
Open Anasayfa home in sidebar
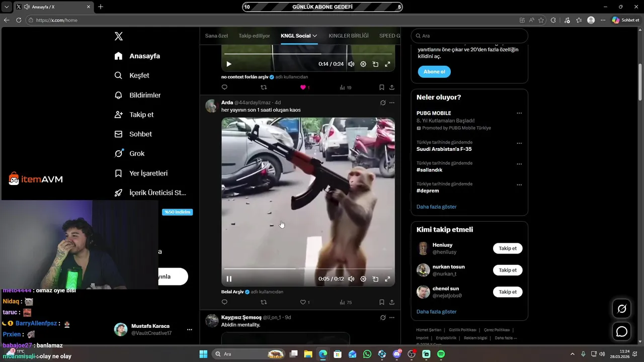click(137, 56)
